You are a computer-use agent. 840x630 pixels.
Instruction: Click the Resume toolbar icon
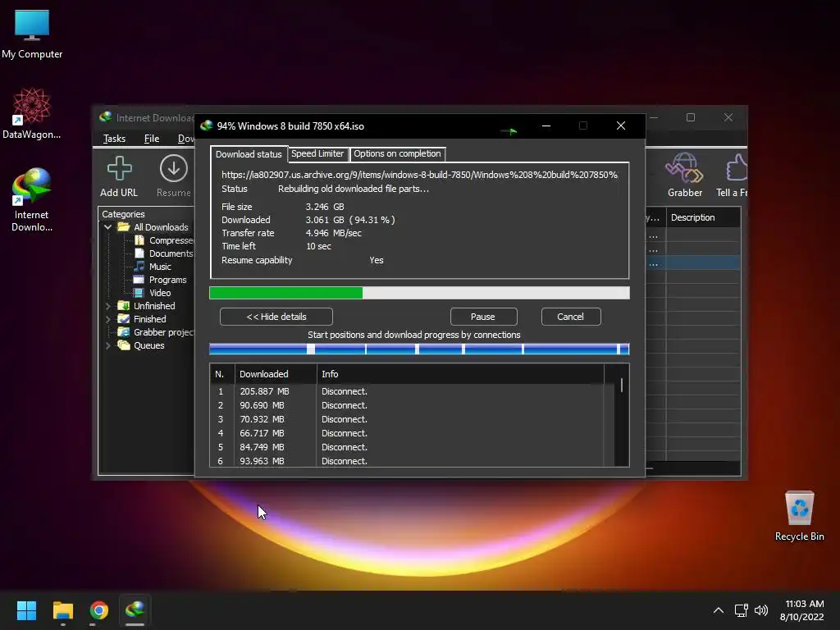(174, 176)
